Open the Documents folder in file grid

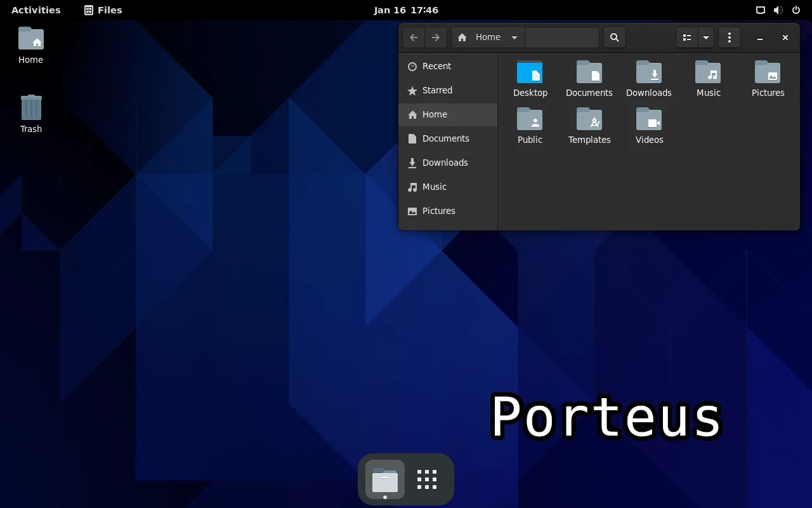pos(589,72)
